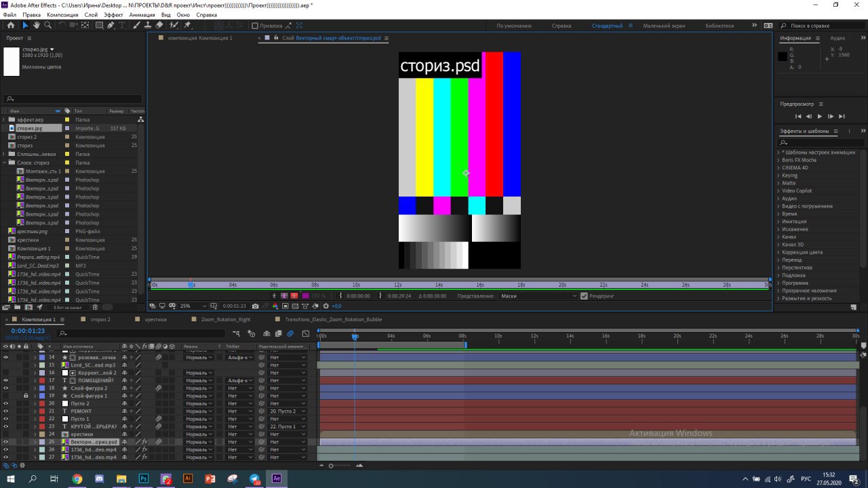Select the По умолчанию workspace
The height and width of the screenshot is (488, 868).
coord(514,26)
